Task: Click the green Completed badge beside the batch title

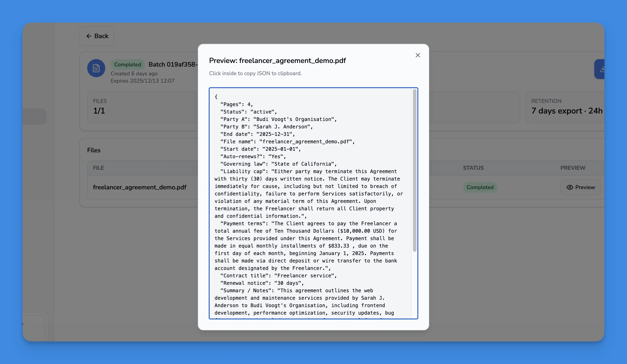Action: point(128,64)
